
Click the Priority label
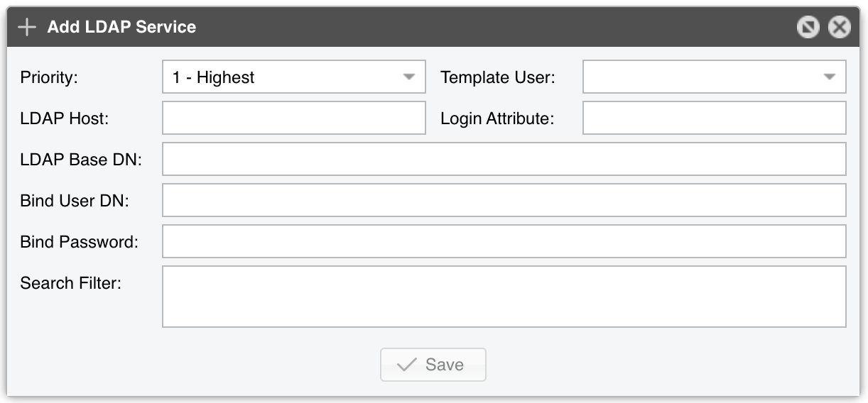[49, 77]
